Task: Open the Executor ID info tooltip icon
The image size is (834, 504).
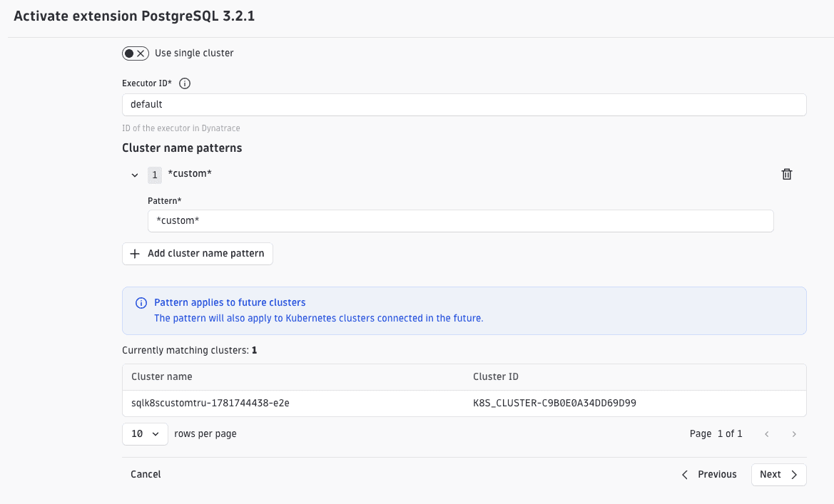Action: tap(185, 83)
